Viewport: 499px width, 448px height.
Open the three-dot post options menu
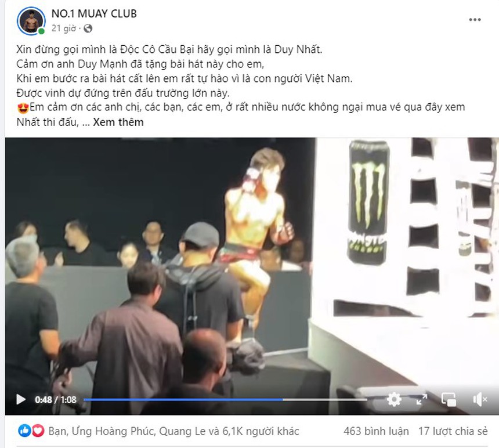coord(475,20)
